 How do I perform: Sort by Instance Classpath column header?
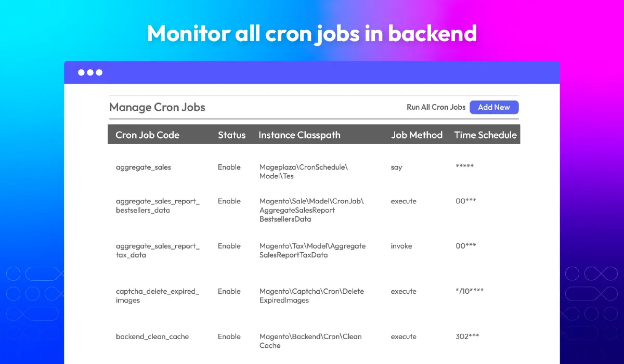pyautogui.click(x=300, y=135)
